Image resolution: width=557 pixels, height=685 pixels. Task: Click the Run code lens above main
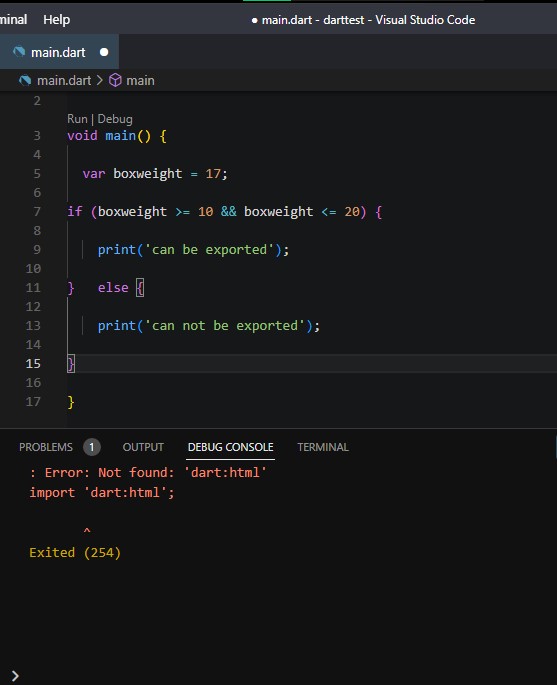pos(77,119)
